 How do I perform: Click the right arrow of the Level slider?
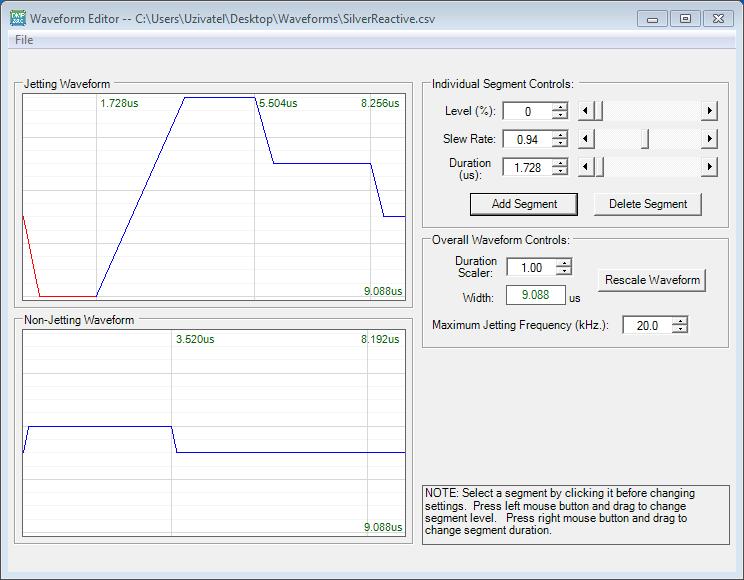coord(709,111)
